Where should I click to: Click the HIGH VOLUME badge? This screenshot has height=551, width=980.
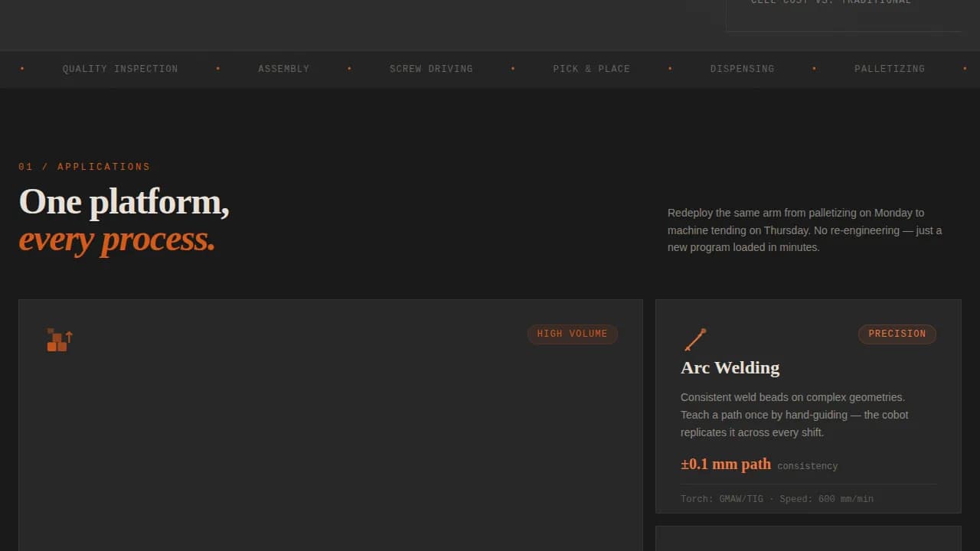click(572, 334)
